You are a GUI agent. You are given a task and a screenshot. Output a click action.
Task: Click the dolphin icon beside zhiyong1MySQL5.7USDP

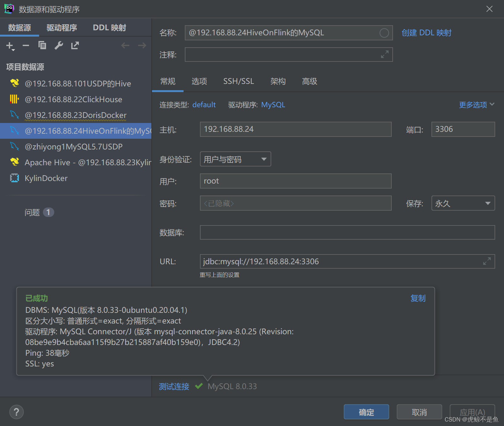pyautogui.click(x=15, y=146)
